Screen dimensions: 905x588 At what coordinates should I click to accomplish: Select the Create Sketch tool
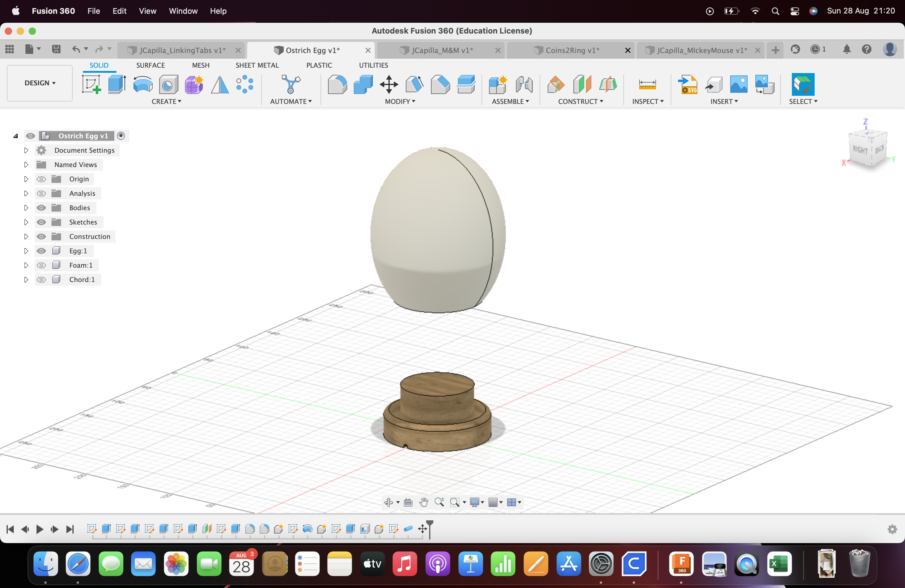pyautogui.click(x=91, y=84)
